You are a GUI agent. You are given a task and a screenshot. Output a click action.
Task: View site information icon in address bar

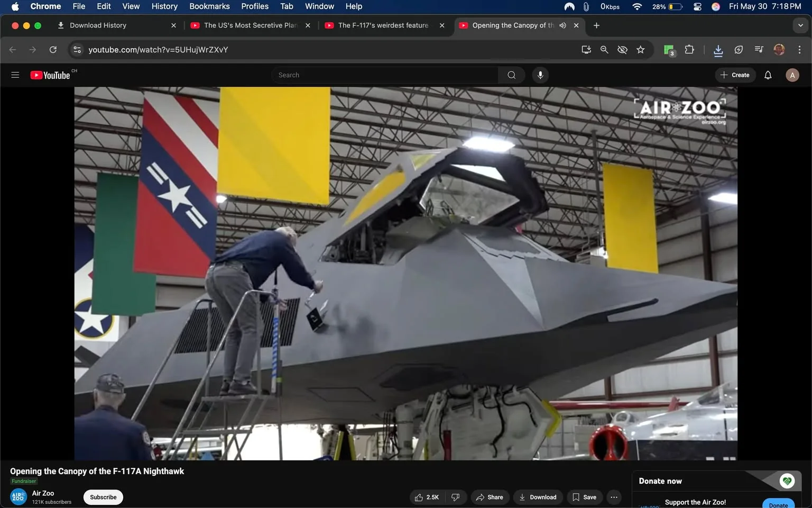pyautogui.click(x=77, y=50)
